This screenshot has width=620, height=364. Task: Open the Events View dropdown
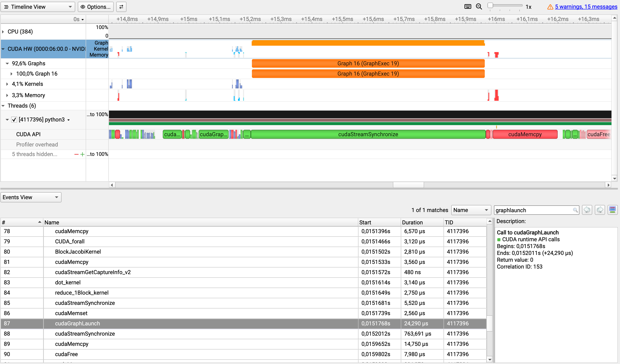click(31, 197)
